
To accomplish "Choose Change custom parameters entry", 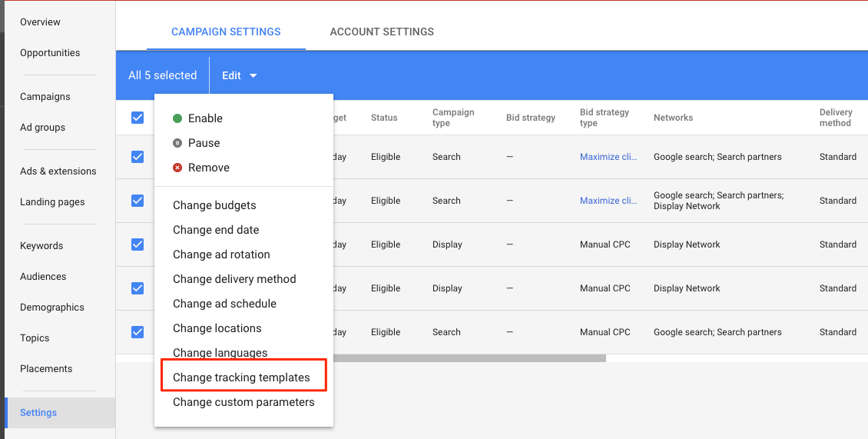I will click(244, 402).
